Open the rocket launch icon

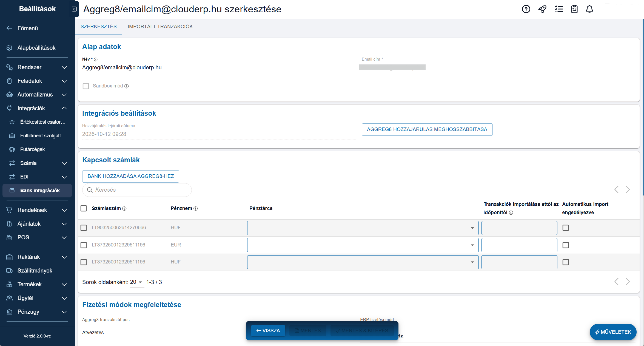tap(542, 9)
